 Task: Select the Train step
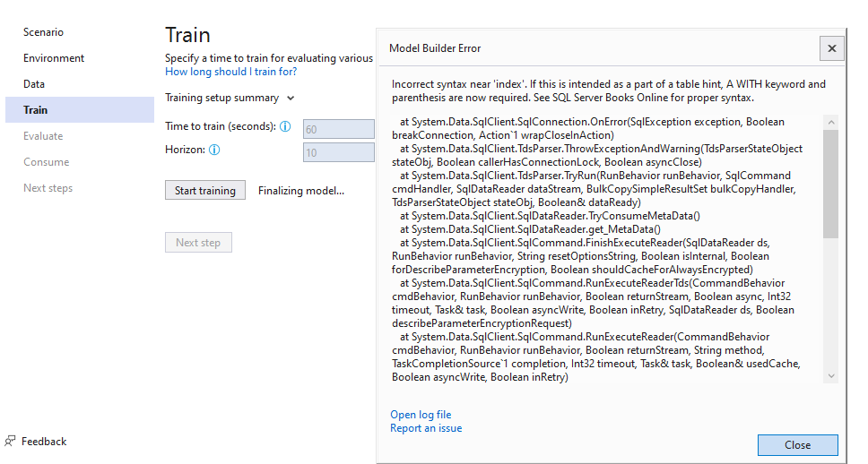click(80, 109)
